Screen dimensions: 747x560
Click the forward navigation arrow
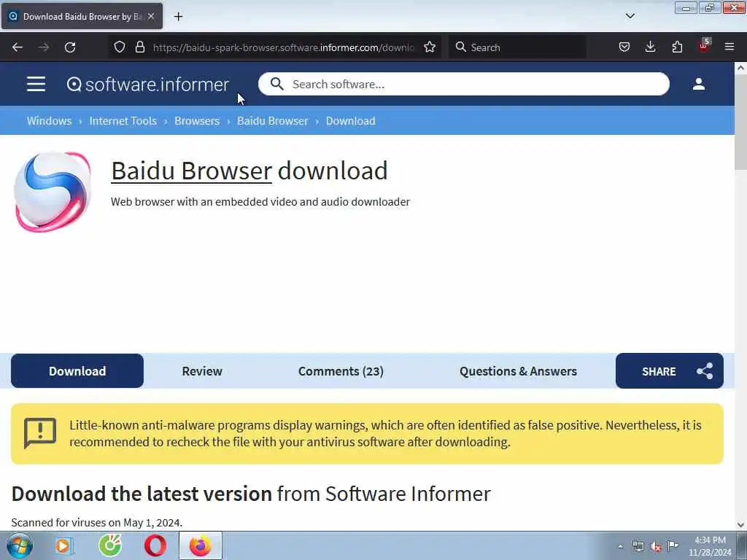tap(43, 47)
